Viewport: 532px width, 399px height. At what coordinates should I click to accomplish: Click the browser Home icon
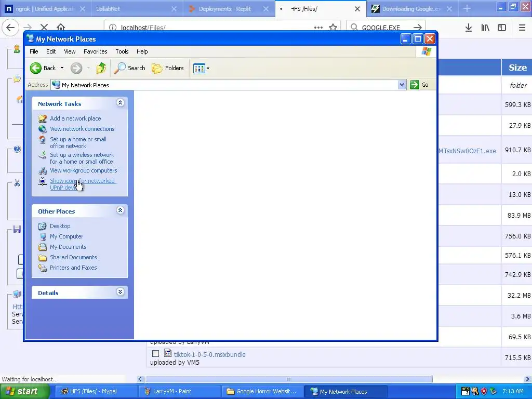click(61, 27)
